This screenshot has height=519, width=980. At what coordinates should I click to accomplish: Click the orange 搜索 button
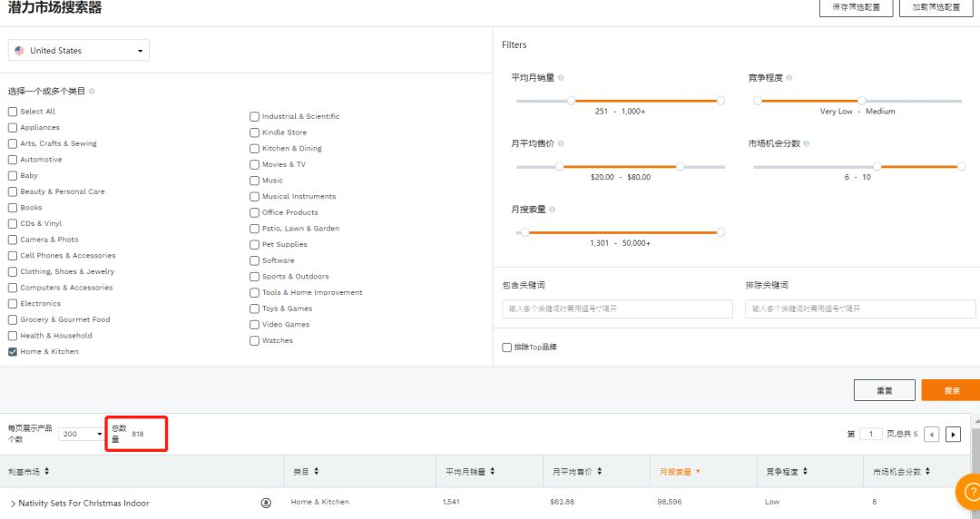(x=951, y=390)
